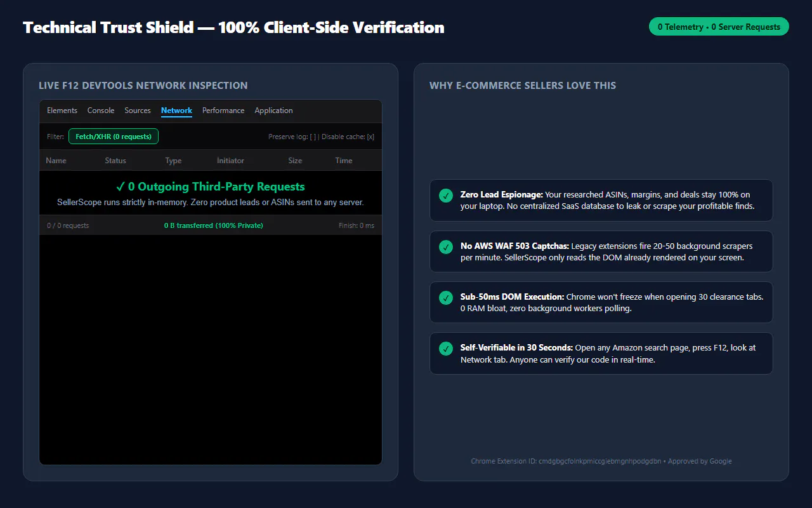This screenshot has width=812, height=508.
Task: Click the 0 Telemetry • 0 Server Requests badge
Action: (719, 27)
